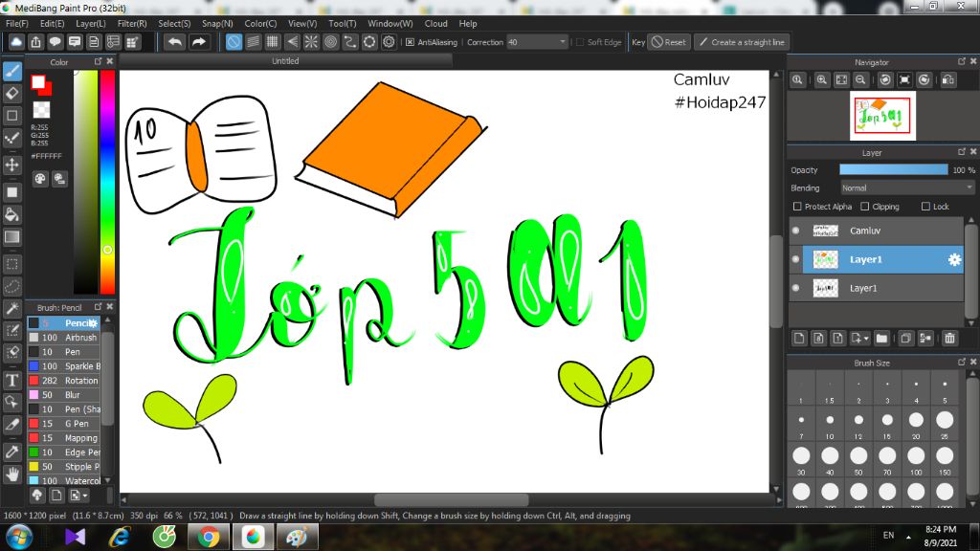Toggle AntiAliasing checkbox

coord(410,42)
